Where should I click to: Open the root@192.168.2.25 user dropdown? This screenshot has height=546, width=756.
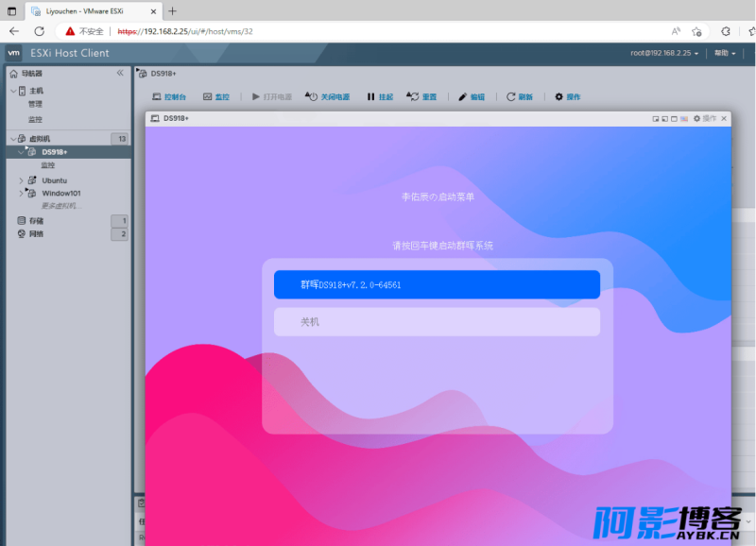click(665, 53)
